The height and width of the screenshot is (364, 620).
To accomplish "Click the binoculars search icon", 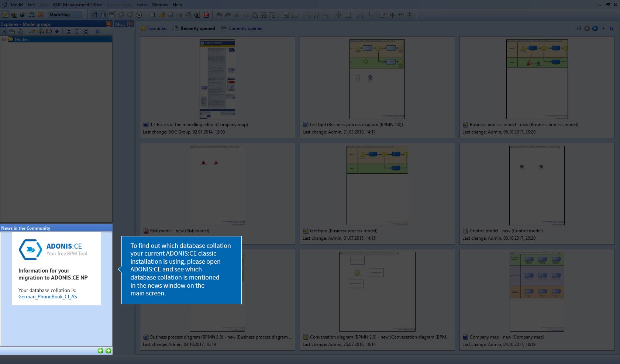I will [263, 15].
